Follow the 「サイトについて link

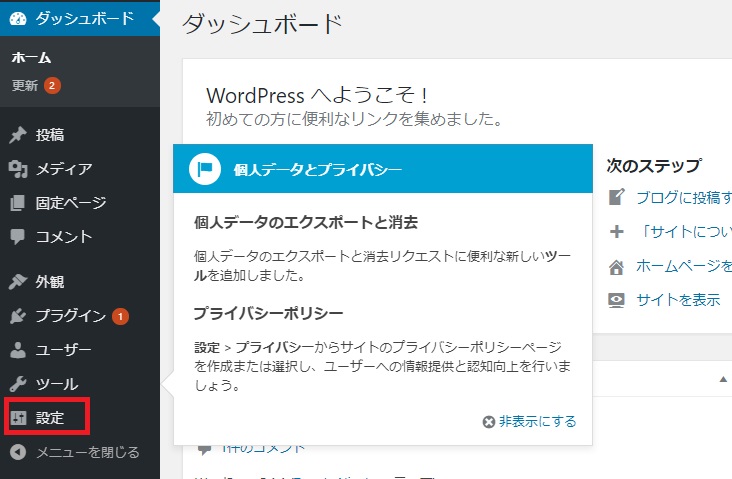tap(684, 231)
